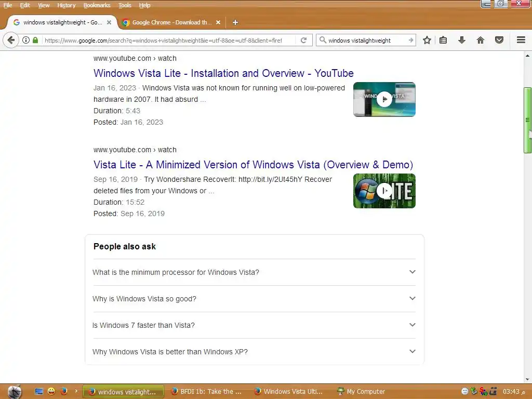Click the red S system tray icon
Image resolution: width=532 pixels, height=399 pixels.
[484, 391]
